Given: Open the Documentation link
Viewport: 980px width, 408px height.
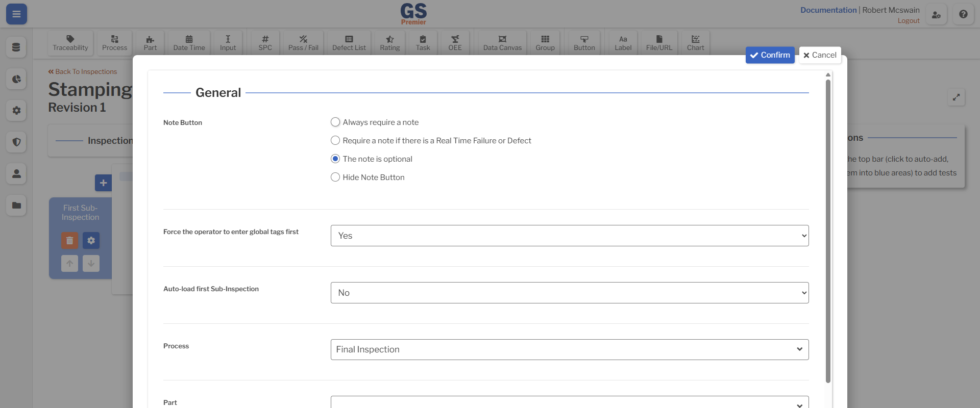Looking at the screenshot, I should [828, 10].
